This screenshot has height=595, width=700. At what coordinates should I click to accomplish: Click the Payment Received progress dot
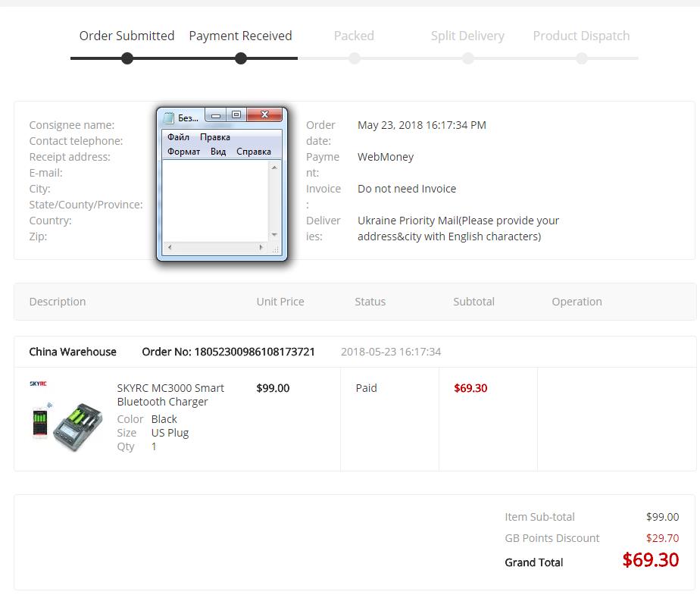click(x=241, y=58)
